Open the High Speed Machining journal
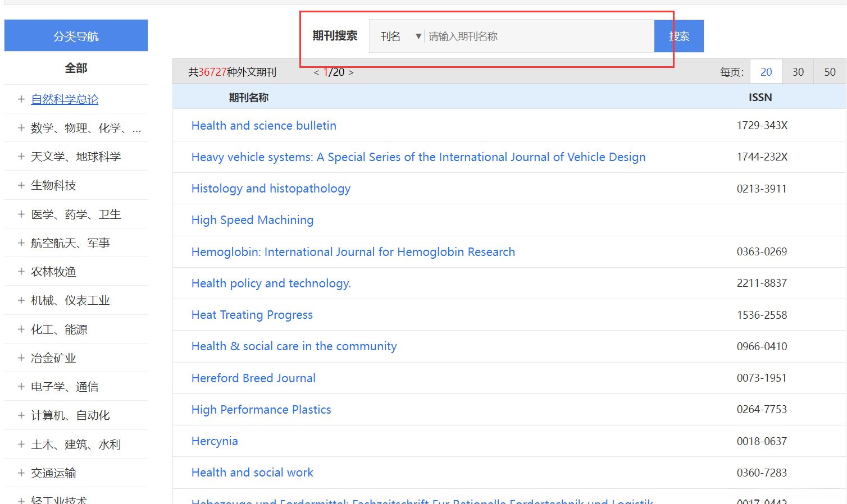Screen dimensions: 847x504 point(252,220)
